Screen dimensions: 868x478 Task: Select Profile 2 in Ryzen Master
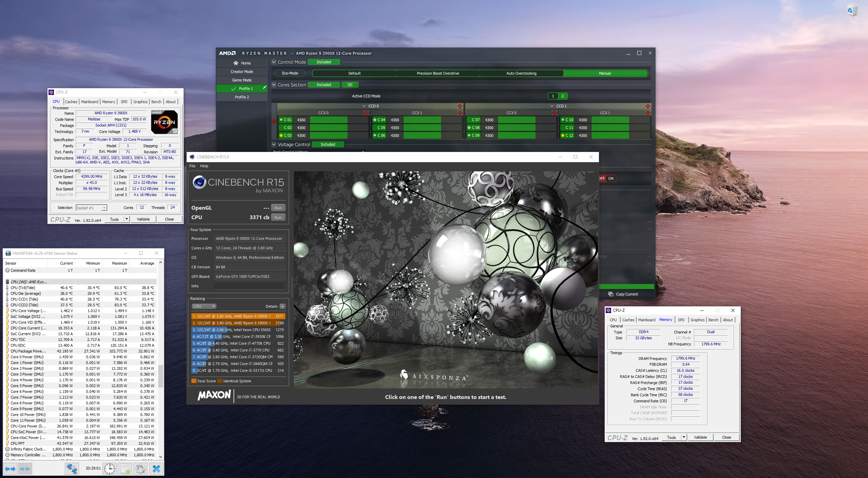pos(242,97)
